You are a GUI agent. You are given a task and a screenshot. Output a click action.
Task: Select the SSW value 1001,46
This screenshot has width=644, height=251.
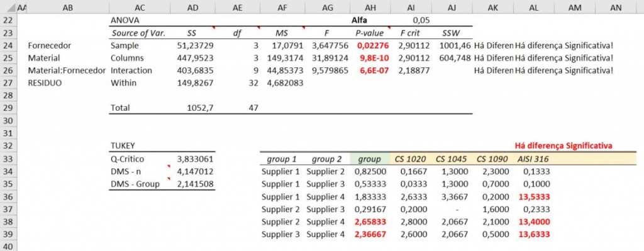point(455,45)
